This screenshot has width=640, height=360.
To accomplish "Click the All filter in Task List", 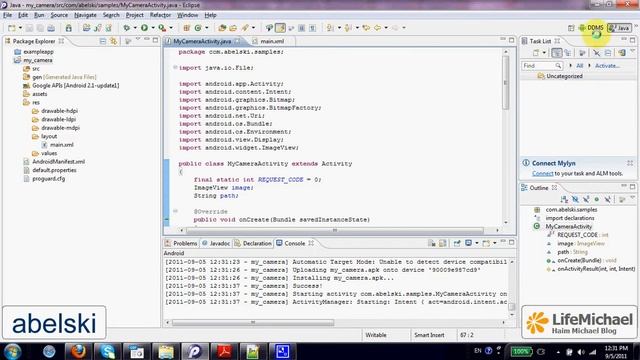I will click(x=580, y=65).
